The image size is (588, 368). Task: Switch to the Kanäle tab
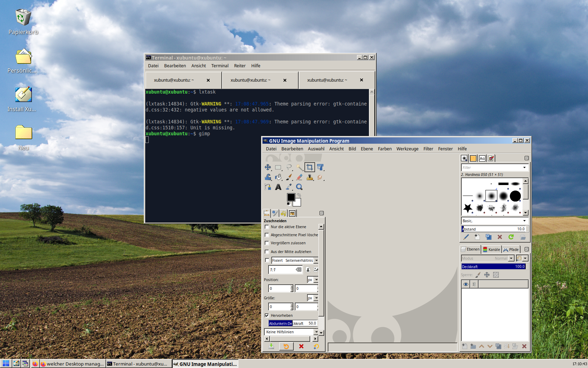(x=491, y=250)
